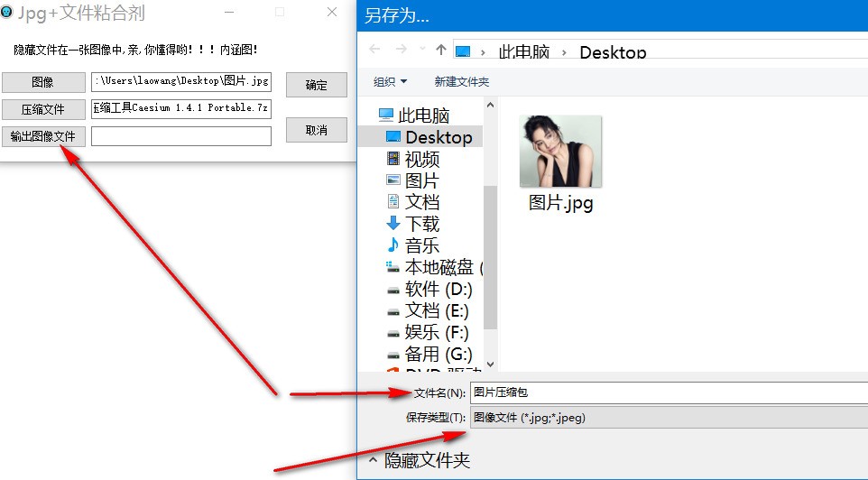Click the 图片 picture folder icon
The width and height of the screenshot is (868, 480).
393,180
